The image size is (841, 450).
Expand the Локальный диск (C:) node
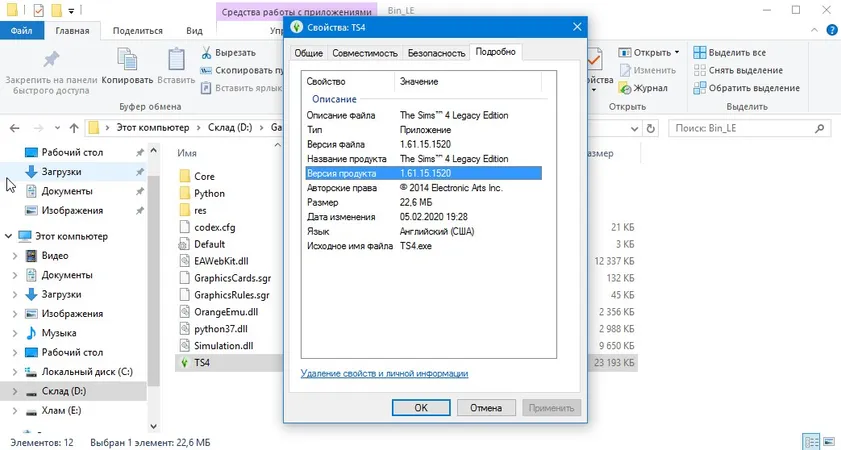click(x=15, y=372)
